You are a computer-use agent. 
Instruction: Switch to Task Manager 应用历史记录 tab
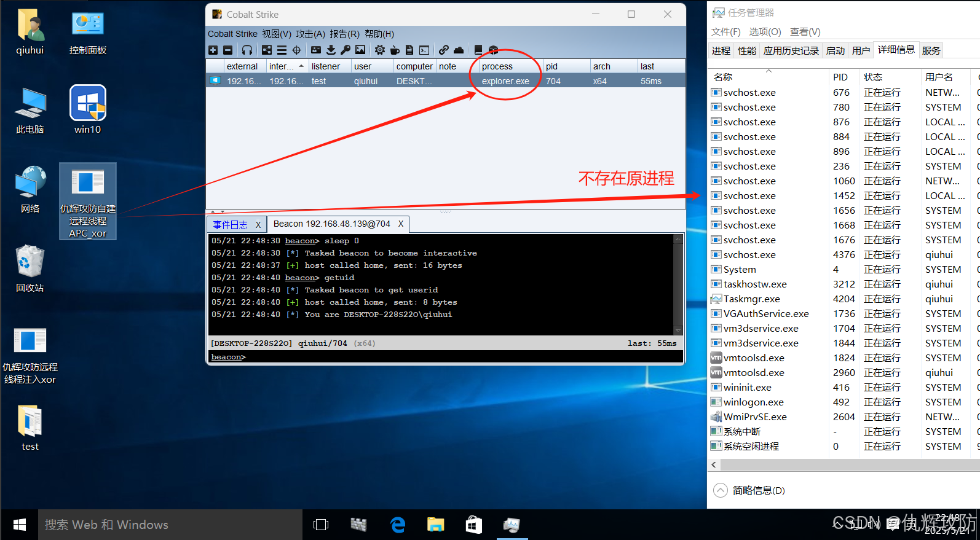pyautogui.click(x=791, y=51)
